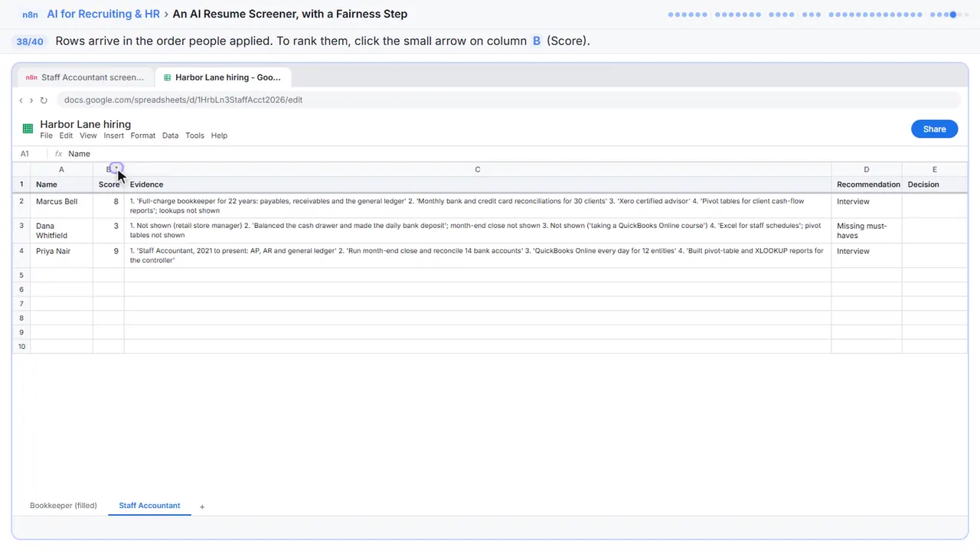Image resolution: width=980 pixels, height=551 pixels.
Task: Switch to Bookkeeper (filled) sheet tab
Action: [x=64, y=506]
